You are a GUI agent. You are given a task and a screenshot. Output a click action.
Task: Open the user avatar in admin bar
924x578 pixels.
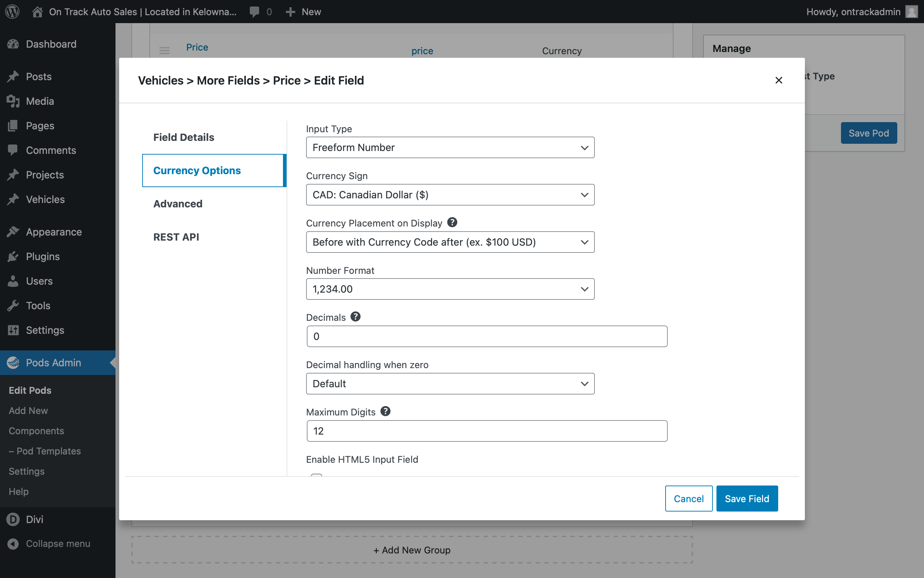coord(912,12)
